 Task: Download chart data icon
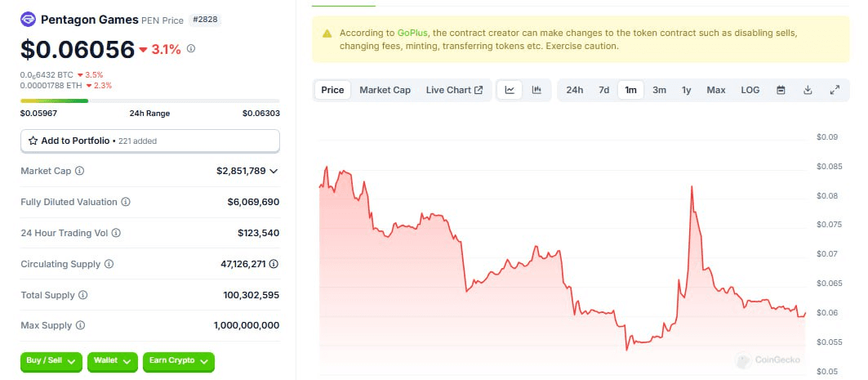808,90
